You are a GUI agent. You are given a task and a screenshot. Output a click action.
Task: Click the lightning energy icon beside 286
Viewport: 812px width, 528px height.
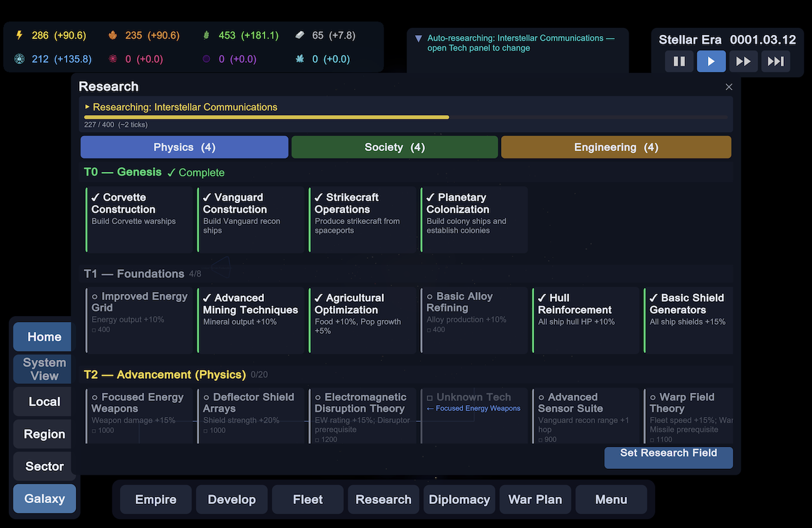19,36
